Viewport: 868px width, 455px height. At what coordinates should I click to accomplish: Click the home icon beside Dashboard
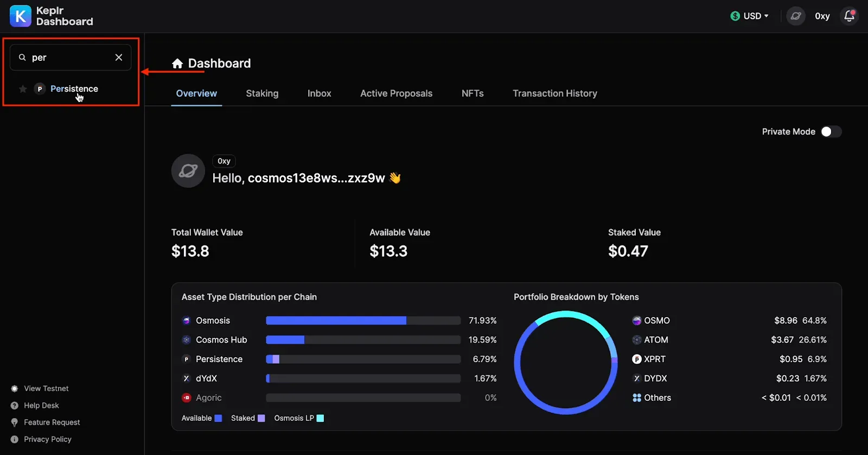pyautogui.click(x=177, y=64)
